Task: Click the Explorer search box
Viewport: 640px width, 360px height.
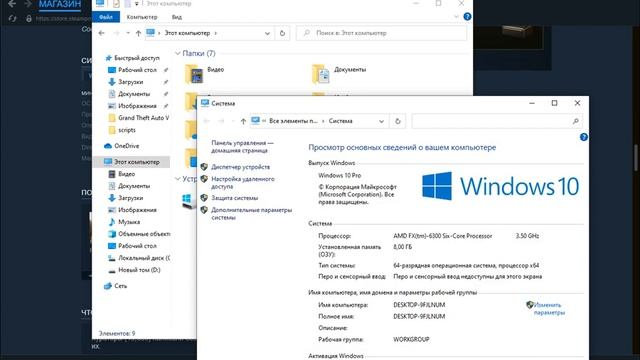Action: pos(382,33)
